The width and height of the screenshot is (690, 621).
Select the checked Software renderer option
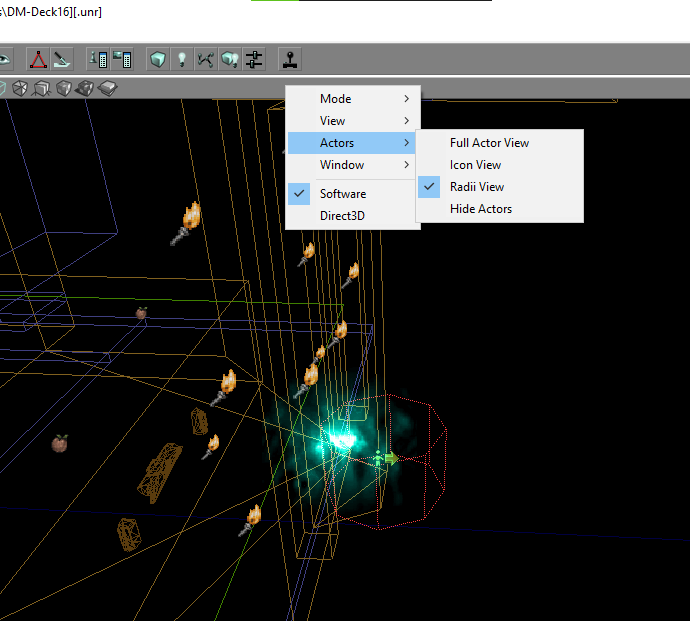[343, 194]
